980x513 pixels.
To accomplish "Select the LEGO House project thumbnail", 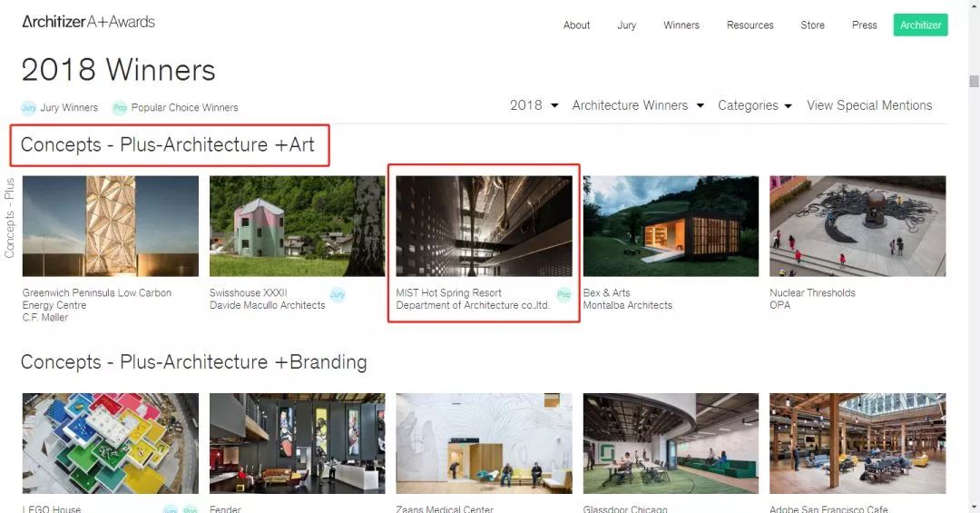I will pyautogui.click(x=110, y=443).
